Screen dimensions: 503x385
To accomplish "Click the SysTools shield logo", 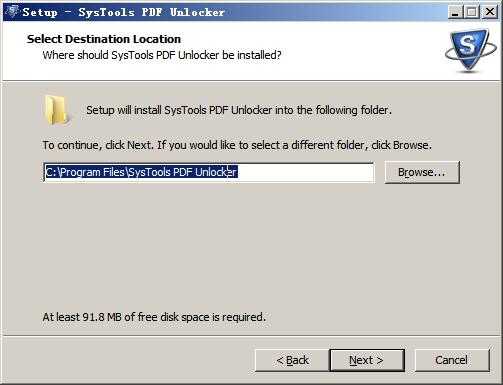I will pos(471,50).
